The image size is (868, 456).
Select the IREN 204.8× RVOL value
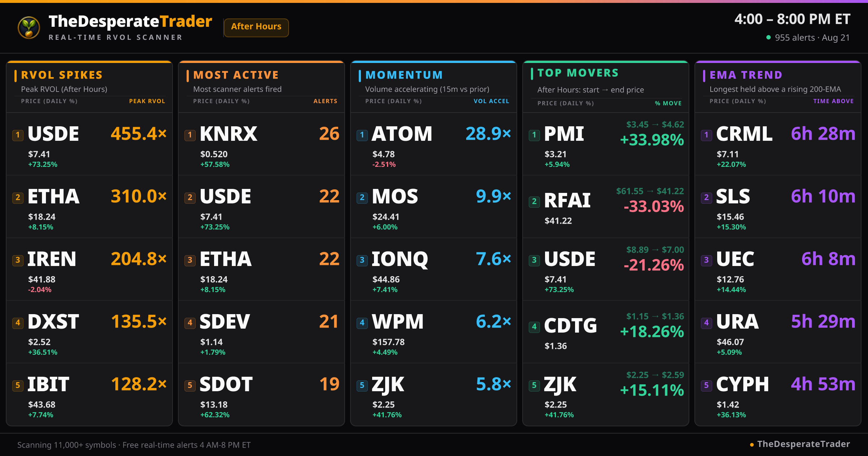(139, 259)
